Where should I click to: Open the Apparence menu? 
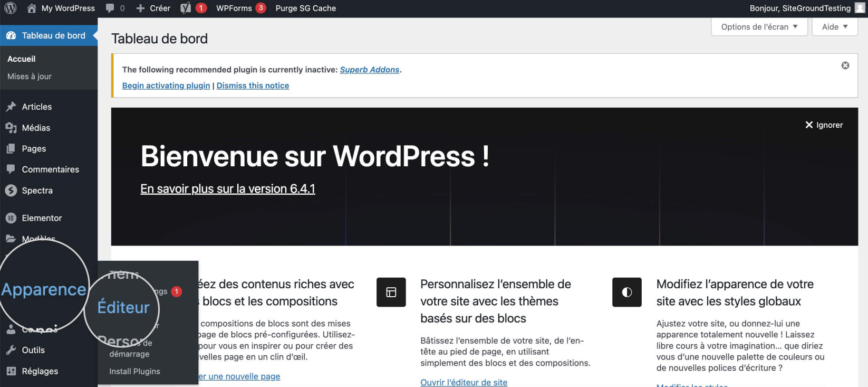click(44, 289)
